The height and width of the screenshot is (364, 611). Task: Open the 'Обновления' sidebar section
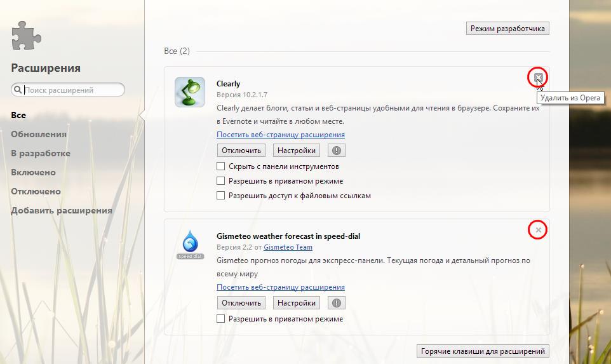point(39,134)
